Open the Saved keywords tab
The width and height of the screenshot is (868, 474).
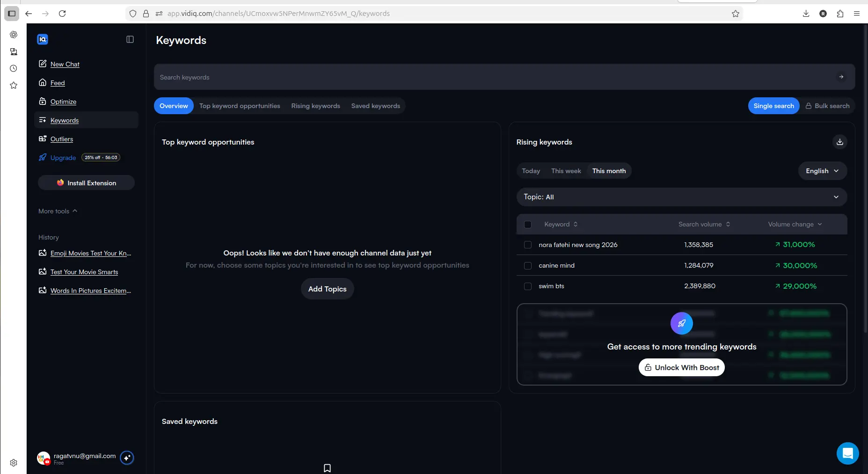[376, 106]
